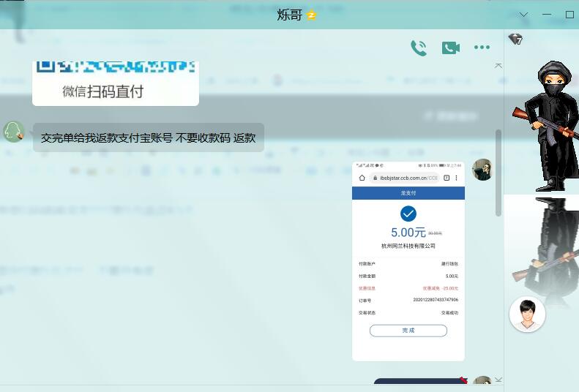The width and height of the screenshot is (579, 392).
Task: Click the 杭州网兰科技有限公司 merchant name
Action: pyautogui.click(x=408, y=246)
